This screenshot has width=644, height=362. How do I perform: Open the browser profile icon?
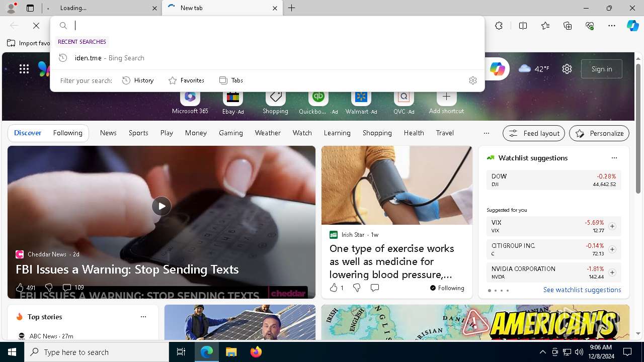(x=11, y=8)
